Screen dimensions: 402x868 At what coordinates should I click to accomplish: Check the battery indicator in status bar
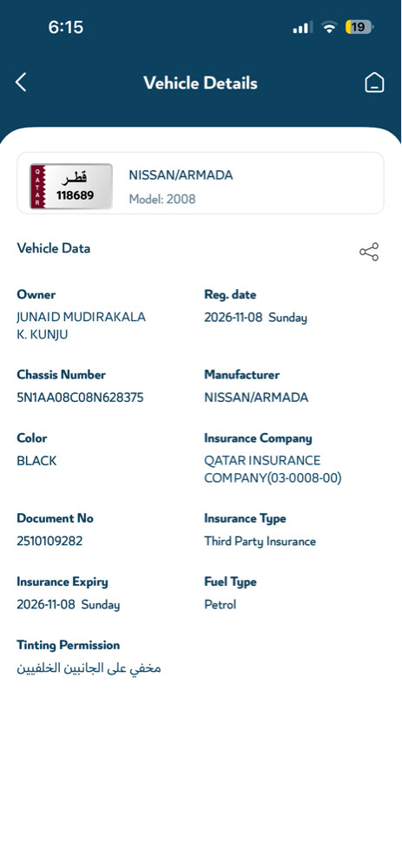pyautogui.click(x=359, y=27)
